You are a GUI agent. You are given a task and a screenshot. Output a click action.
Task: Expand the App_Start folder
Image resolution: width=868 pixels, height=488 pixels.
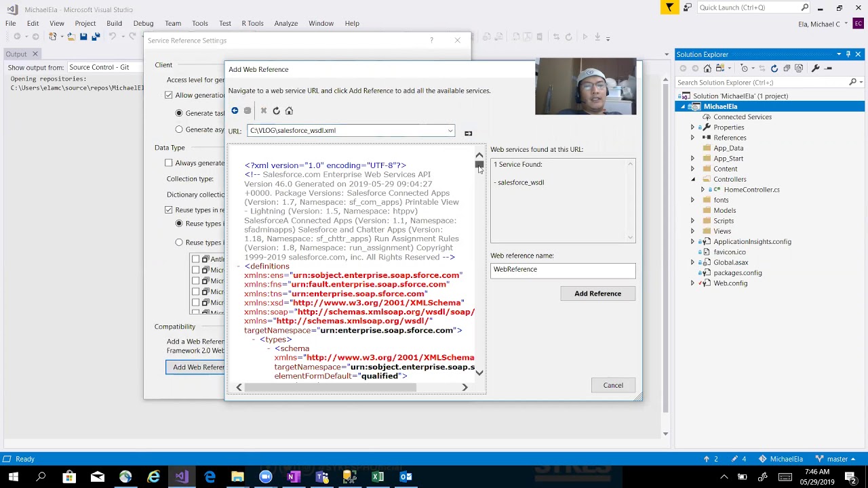(x=692, y=159)
